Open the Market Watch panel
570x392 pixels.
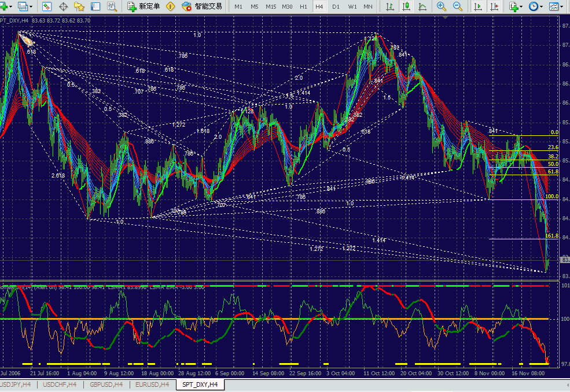[x=47, y=7]
